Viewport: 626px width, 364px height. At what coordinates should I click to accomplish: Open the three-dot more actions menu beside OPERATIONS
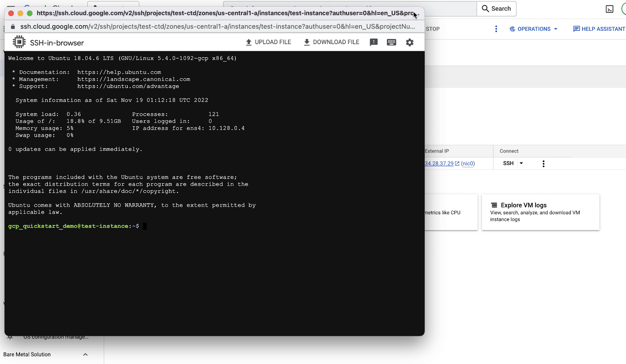496,29
